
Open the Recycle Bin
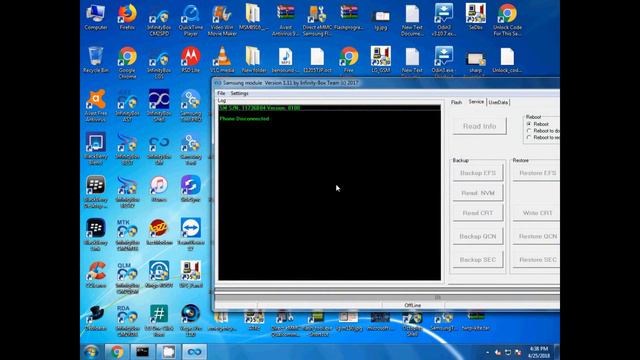coord(96,60)
